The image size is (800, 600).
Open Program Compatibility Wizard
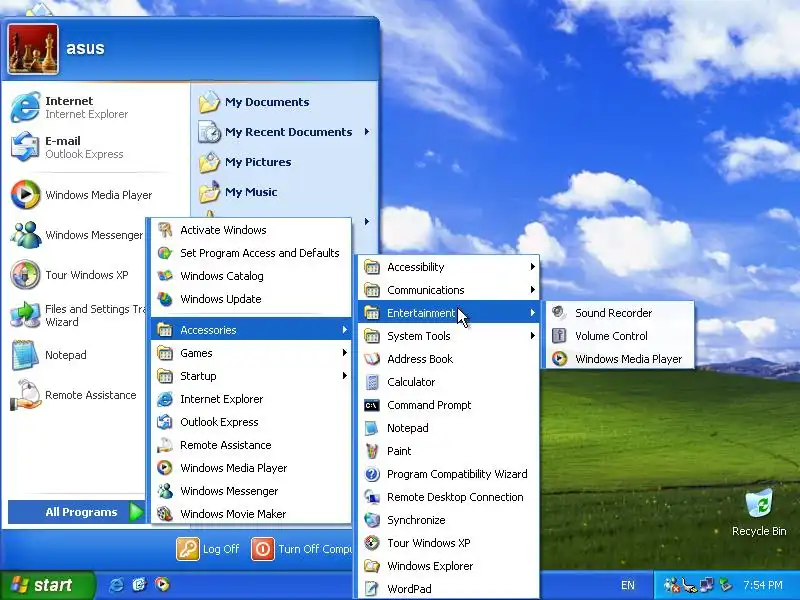(x=448, y=474)
